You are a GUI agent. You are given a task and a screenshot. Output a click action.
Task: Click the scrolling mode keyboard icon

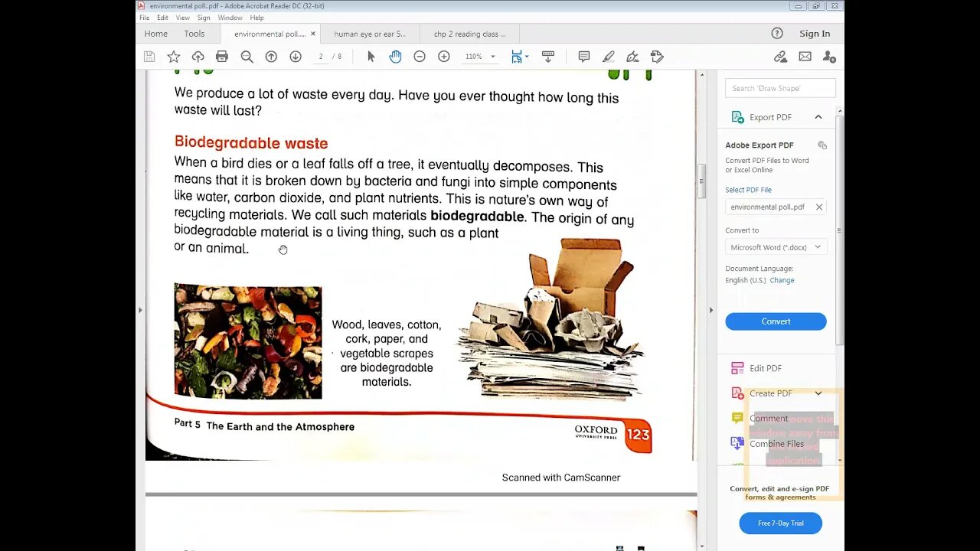click(548, 57)
